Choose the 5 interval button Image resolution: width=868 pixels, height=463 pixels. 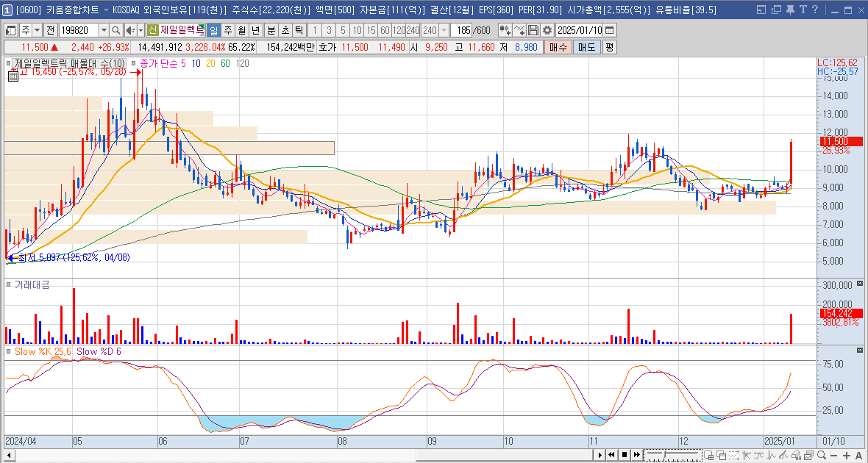point(344,30)
